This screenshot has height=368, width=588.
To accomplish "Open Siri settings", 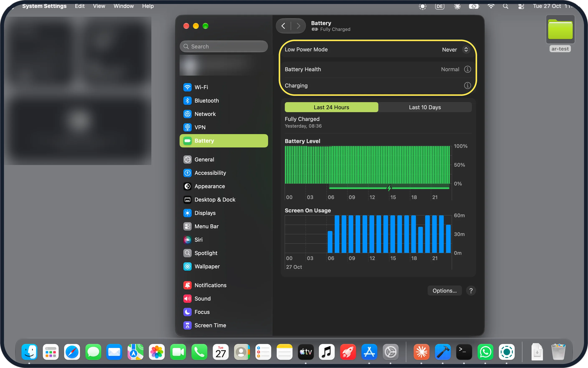I will [x=224, y=240].
